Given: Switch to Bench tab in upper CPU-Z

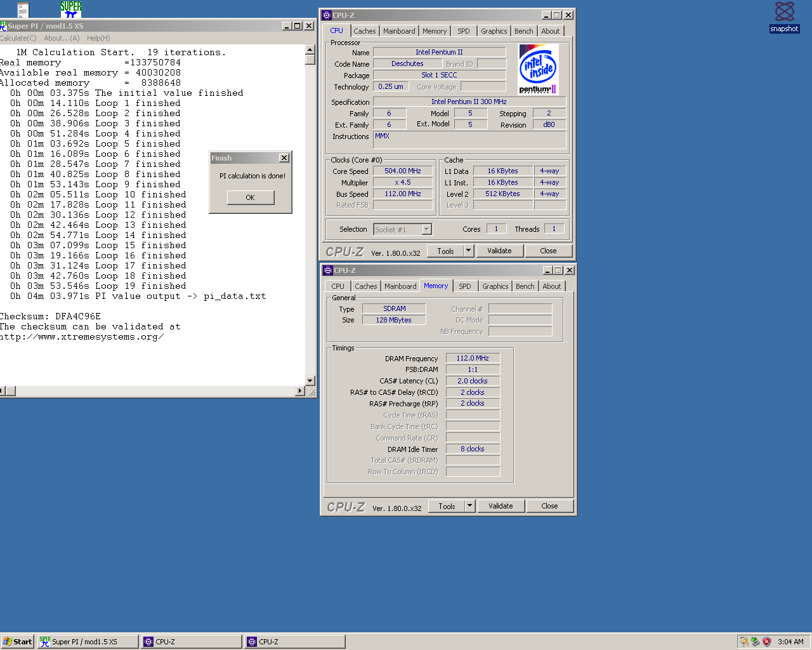Looking at the screenshot, I should 524,31.
